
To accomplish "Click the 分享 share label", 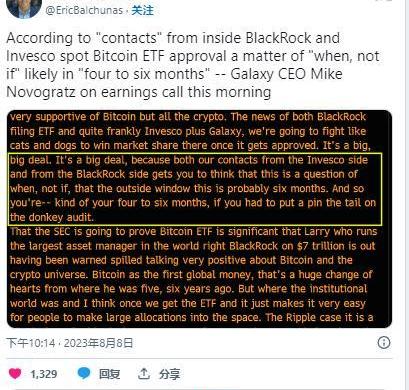I will coord(169,374).
